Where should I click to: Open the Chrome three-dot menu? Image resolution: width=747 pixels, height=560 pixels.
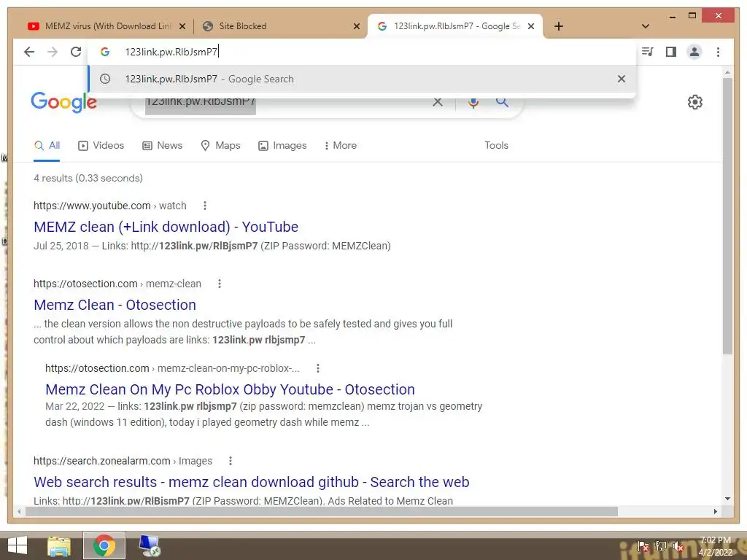click(x=718, y=52)
